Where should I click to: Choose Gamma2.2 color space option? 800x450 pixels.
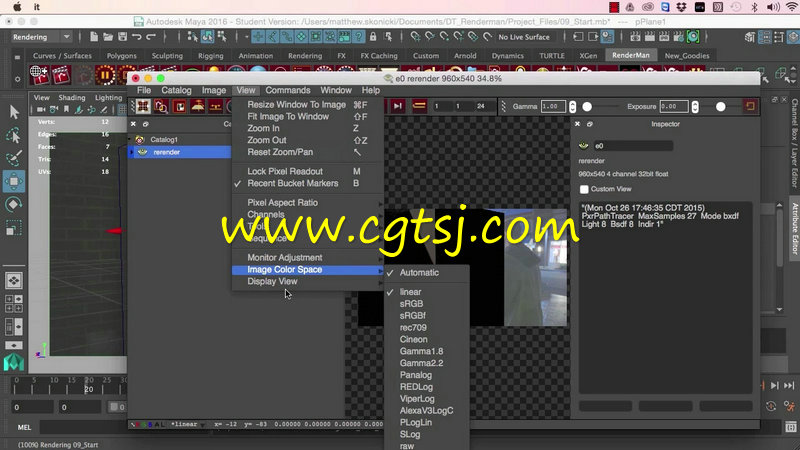tap(427, 363)
